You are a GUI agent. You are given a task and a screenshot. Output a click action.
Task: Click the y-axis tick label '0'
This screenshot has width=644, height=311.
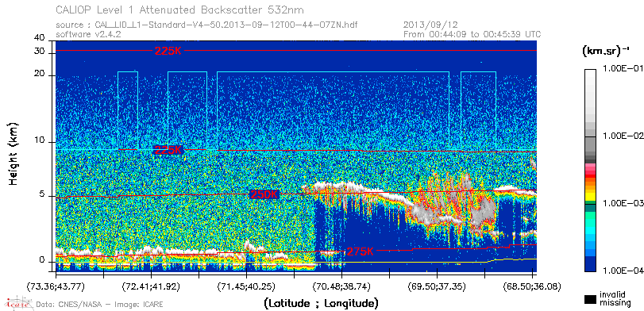point(42,260)
